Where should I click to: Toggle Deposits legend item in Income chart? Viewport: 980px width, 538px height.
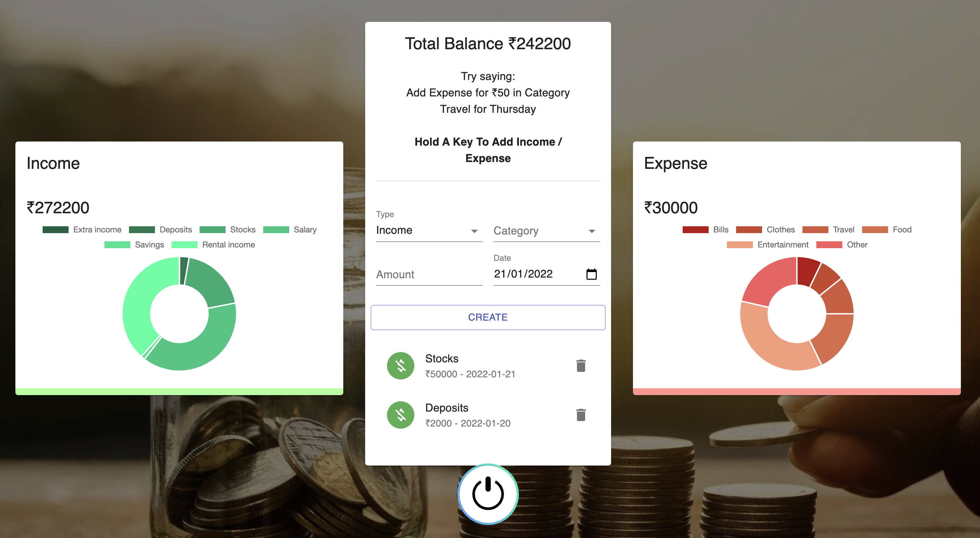tap(160, 230)
